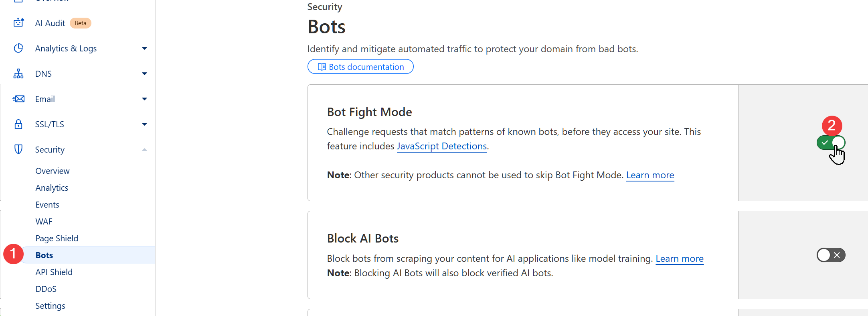Click the Security shield icon
Screen dimensions: 868x316
click(18, 149)
